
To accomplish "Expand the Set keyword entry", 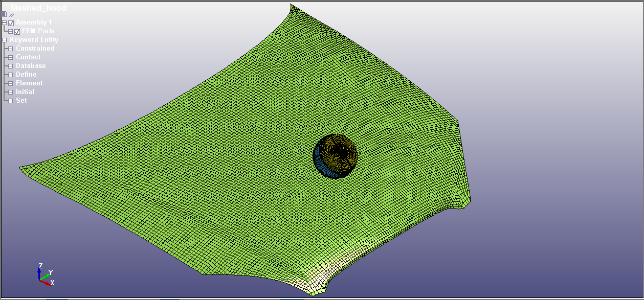I will 10,100.
